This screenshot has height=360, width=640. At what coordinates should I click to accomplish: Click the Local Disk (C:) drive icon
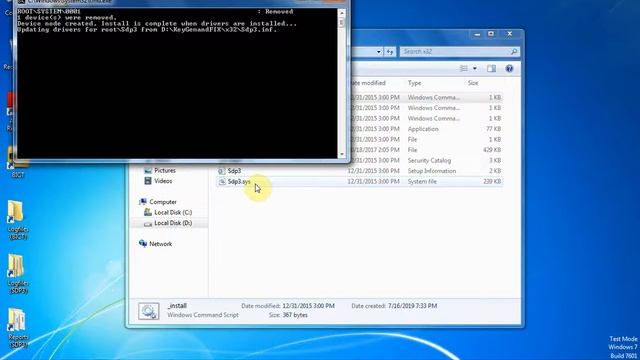[x=148, y=212]
